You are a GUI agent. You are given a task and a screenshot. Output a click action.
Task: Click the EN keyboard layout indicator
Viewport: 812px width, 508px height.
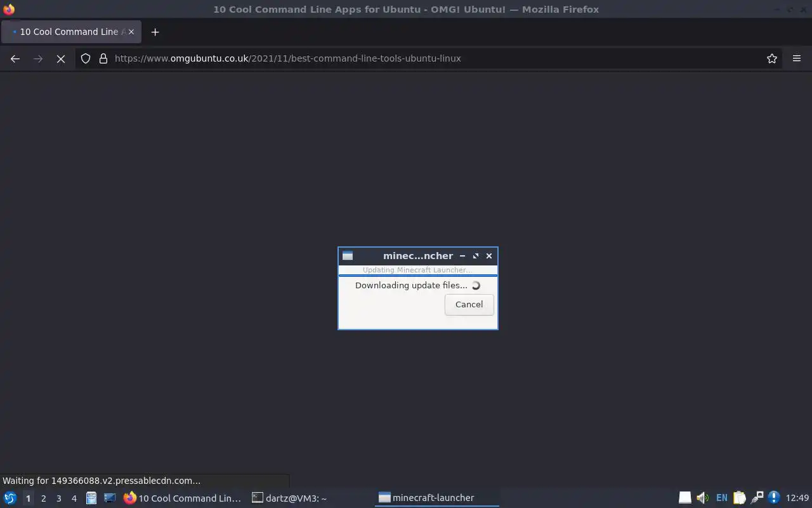pyautogui.click(x=721, y=498)
